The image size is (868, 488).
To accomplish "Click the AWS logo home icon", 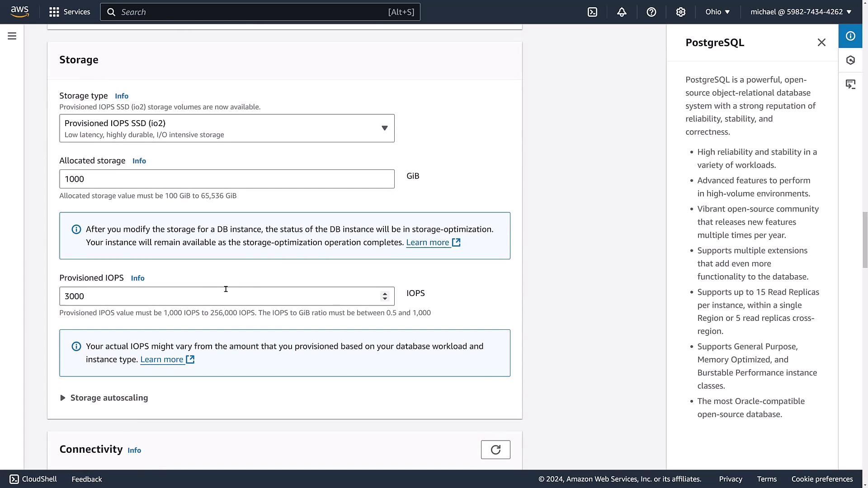I will click(x=20, y=12).
